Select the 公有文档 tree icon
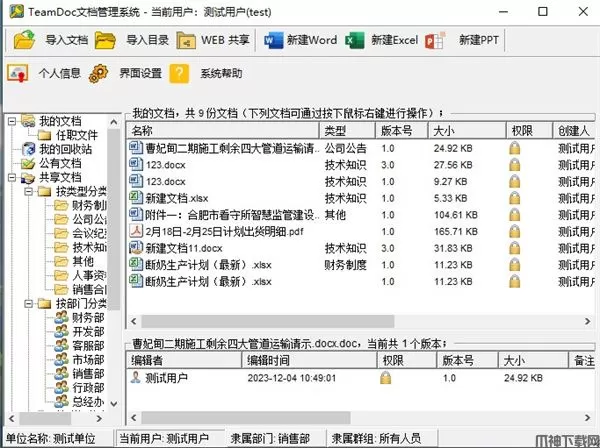Image resolution: width=600 pixels, height=448 pixels. 28,163
